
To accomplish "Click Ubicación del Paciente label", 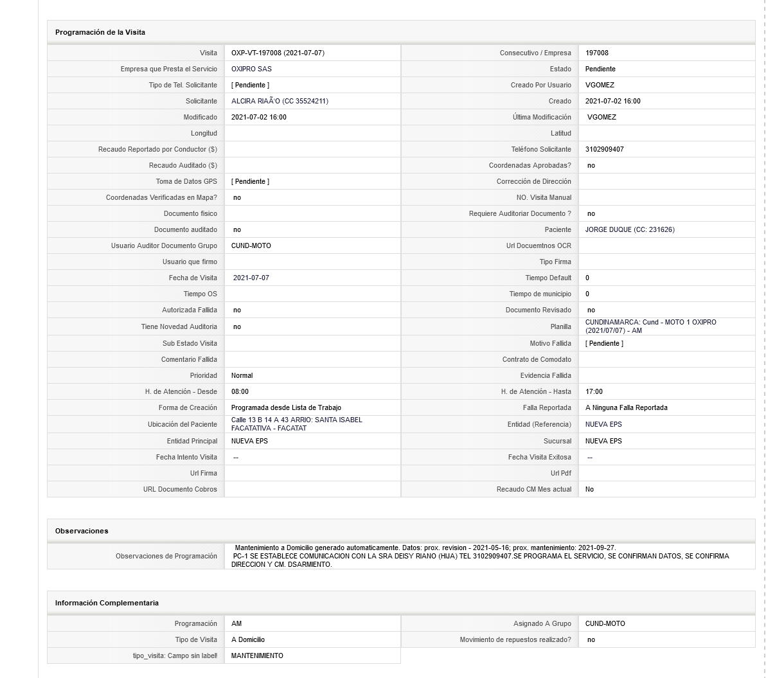I will click(183, 424).
